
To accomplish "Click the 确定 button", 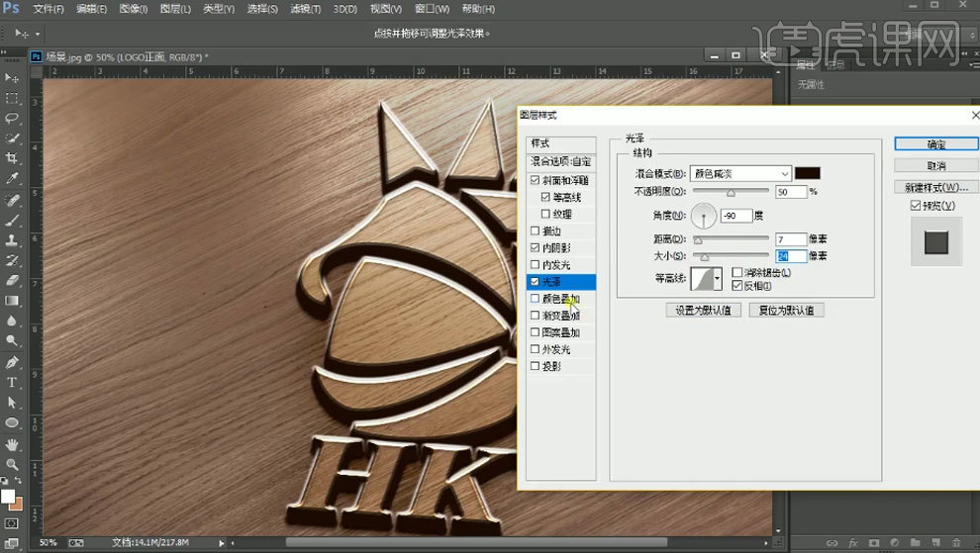I will pyautogui.click(x=936, y=144).
